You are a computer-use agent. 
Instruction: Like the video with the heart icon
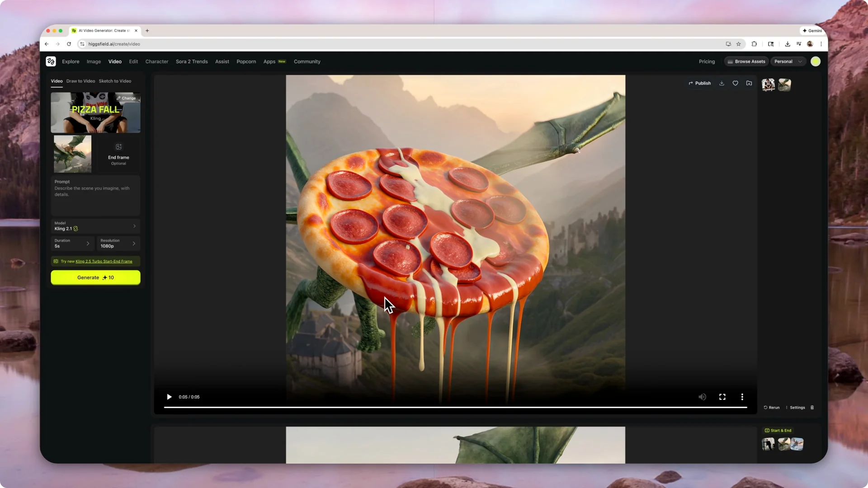pyautogui.click(x=735, y=83)
